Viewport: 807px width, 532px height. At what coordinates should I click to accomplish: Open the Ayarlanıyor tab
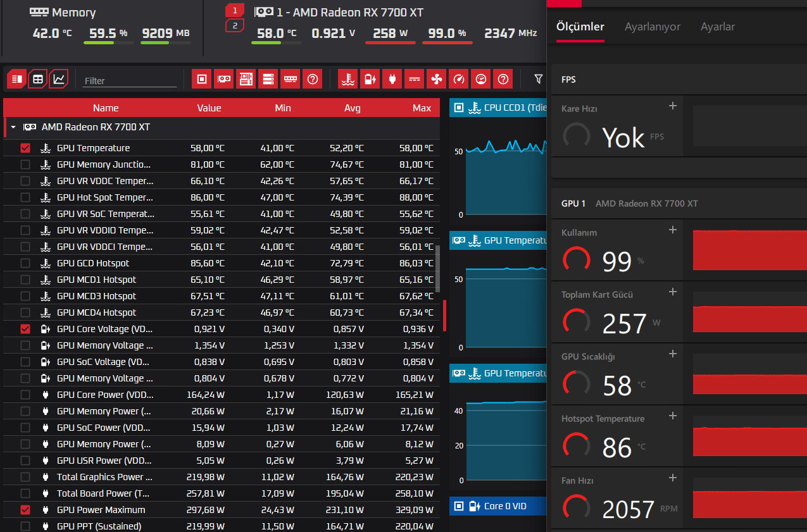[653, 27]
